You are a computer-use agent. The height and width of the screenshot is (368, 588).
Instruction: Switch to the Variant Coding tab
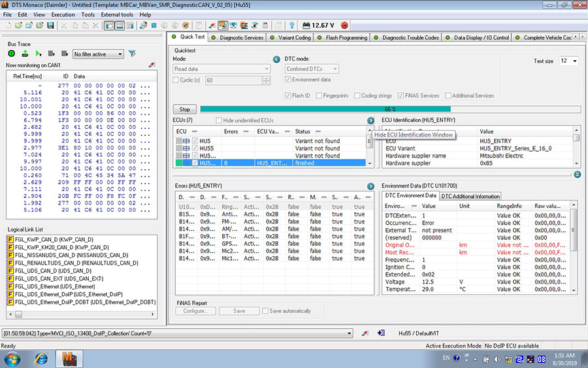point(293,37)
